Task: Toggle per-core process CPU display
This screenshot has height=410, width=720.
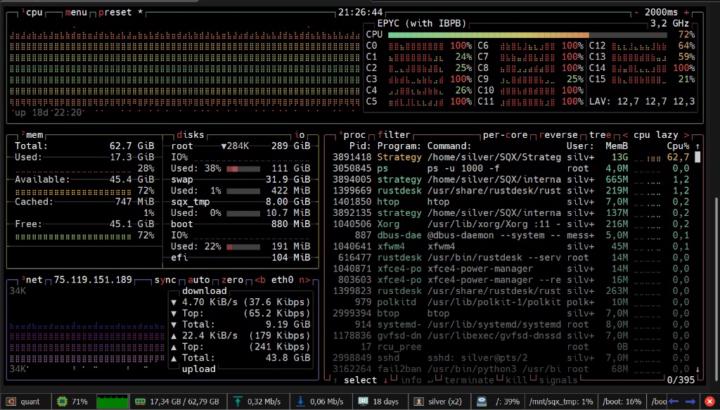Action: (506, 133)
